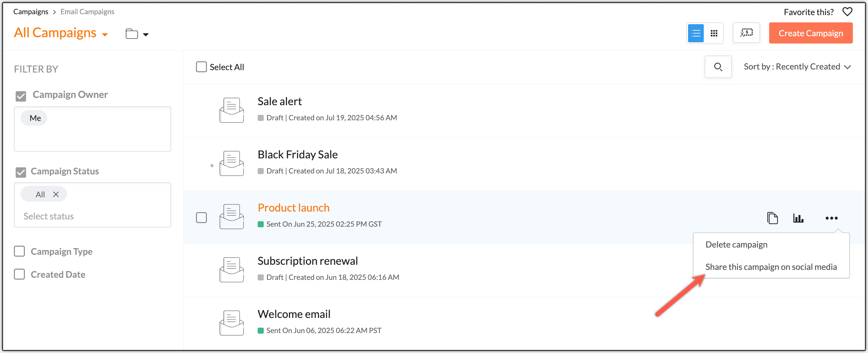868x353 pixels.
Task: Switch to list view layout
Action: [x=696, y=33]
